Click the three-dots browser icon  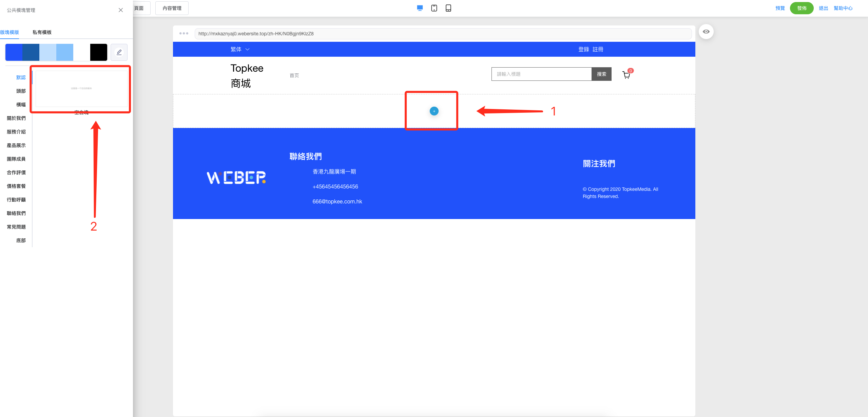point(184,33)
